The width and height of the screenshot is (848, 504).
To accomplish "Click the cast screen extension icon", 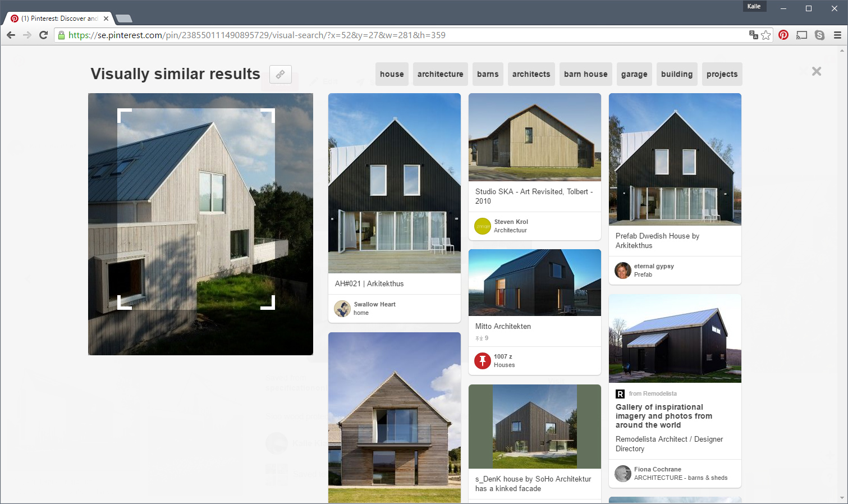I will coord(802,35).
